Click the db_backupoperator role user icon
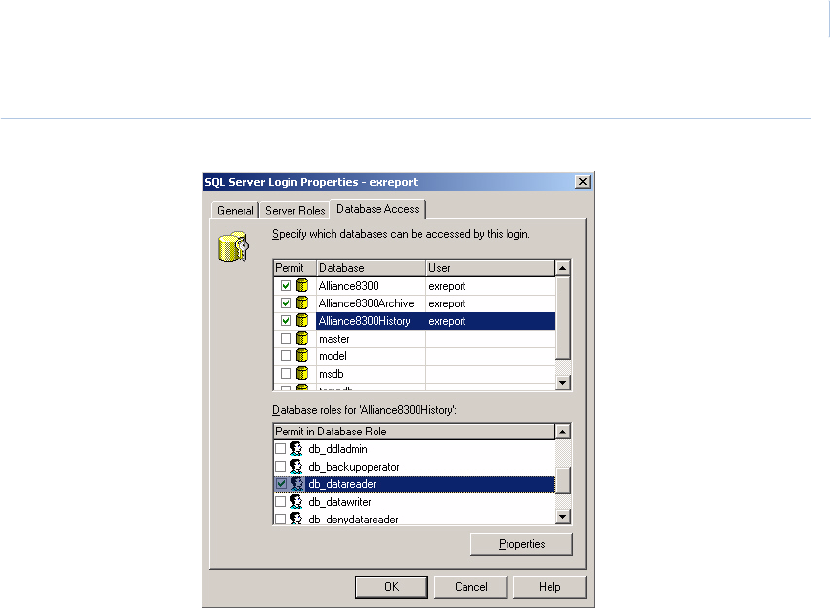The height and width of the screenshot is (608, 830). (296, 466)
